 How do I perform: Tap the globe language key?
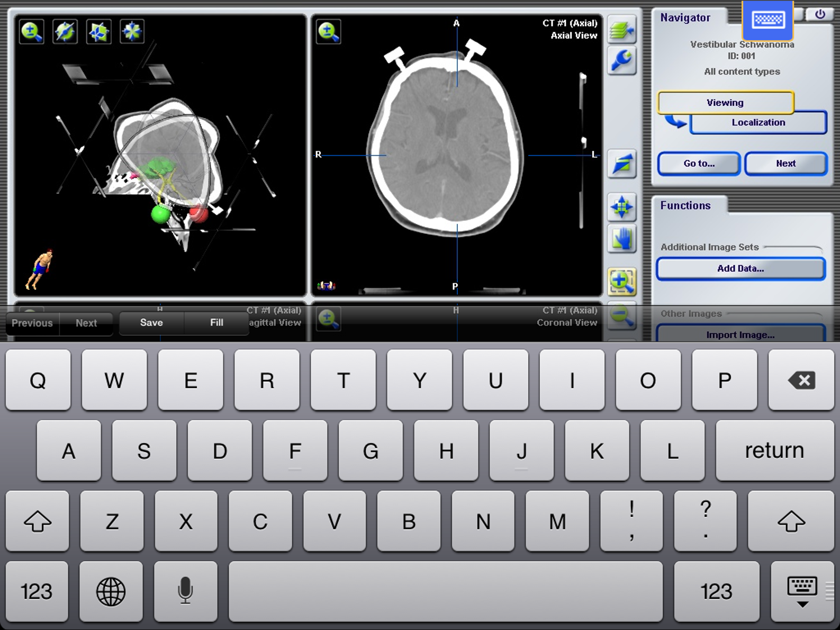(x=111, y=591)
